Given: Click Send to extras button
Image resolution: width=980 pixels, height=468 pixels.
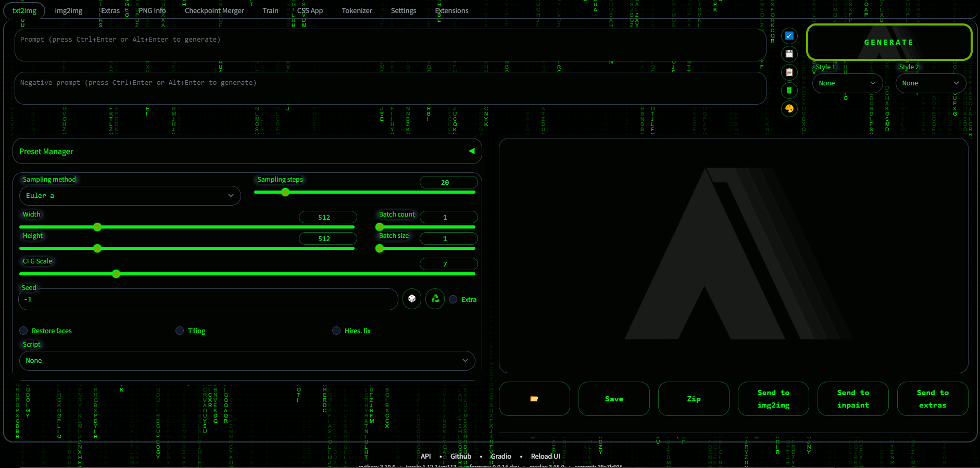Looking at the screenshot, I should click(x=933, y=399).
